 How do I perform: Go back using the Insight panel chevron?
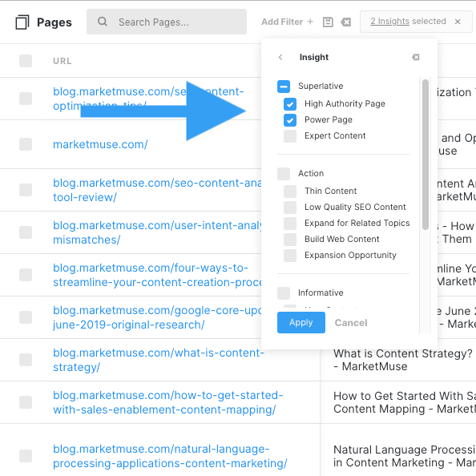pos(280,57)
